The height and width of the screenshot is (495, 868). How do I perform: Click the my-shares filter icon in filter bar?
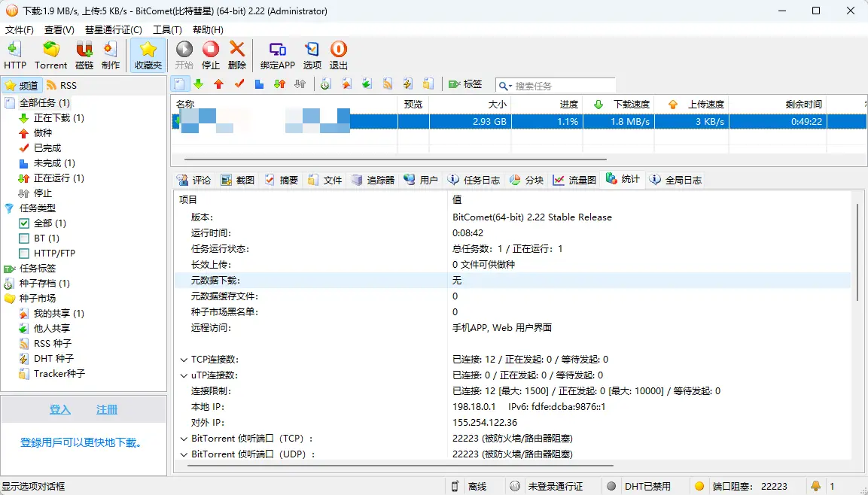346,84
